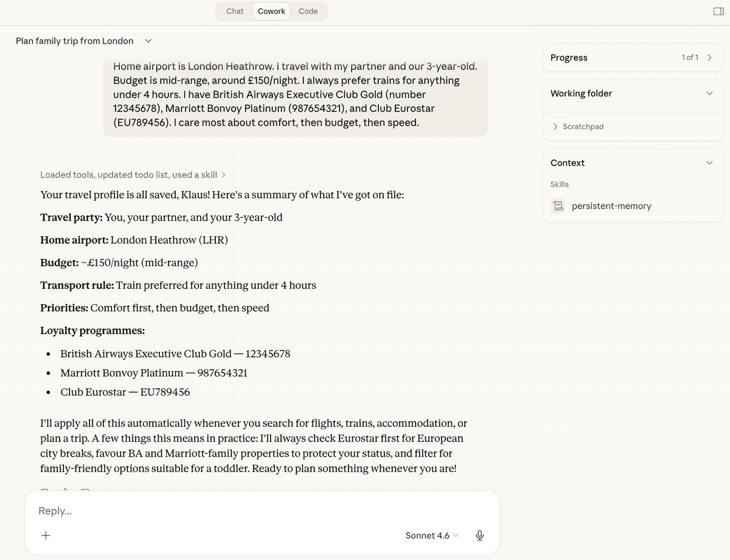Click the user message bubble about Heathrow
The width and height of the screenshot is (730, 560).
[x=295, y=94]
